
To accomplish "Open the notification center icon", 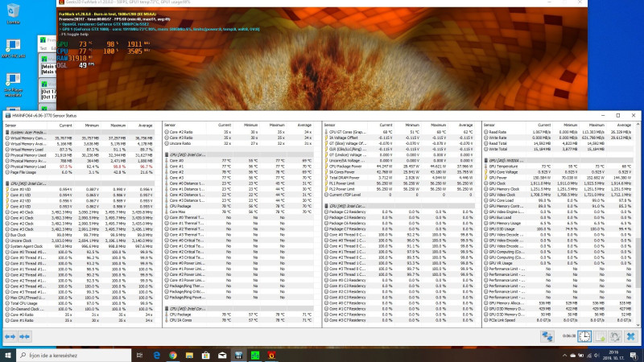I will (634, 356).
